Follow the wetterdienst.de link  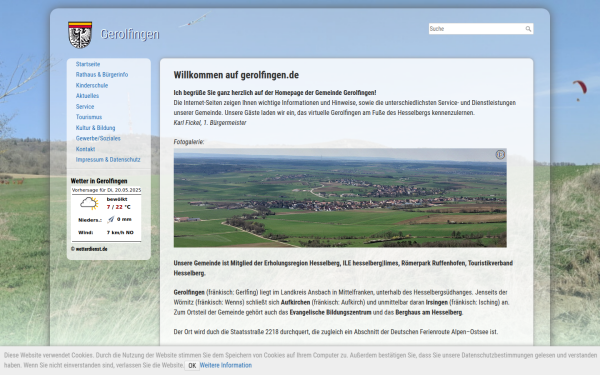click(x=91, y=249)
